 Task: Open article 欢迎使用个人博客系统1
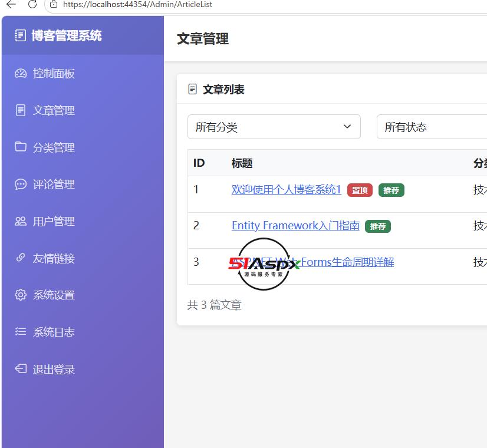(286, 189)
